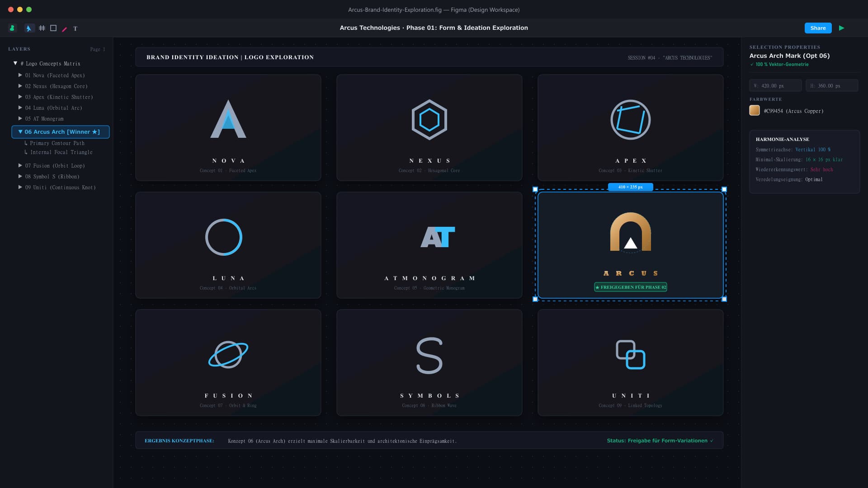Expand the 01 Nova layer
Screen dimensions: 868x488
(x=20, y=75)
